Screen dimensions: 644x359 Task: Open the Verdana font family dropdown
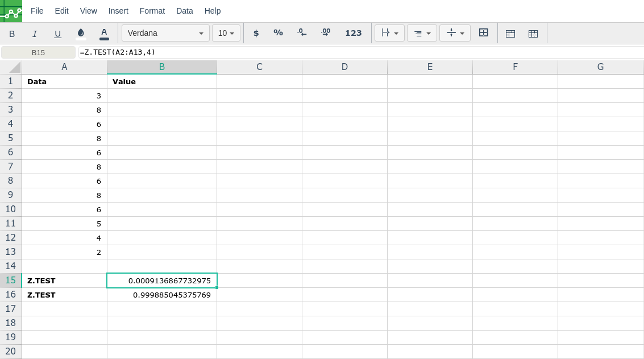point(165,33)
